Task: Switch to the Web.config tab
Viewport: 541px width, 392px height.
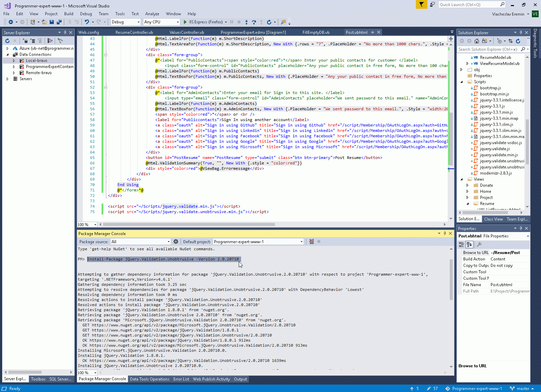Action: (89, 32)
